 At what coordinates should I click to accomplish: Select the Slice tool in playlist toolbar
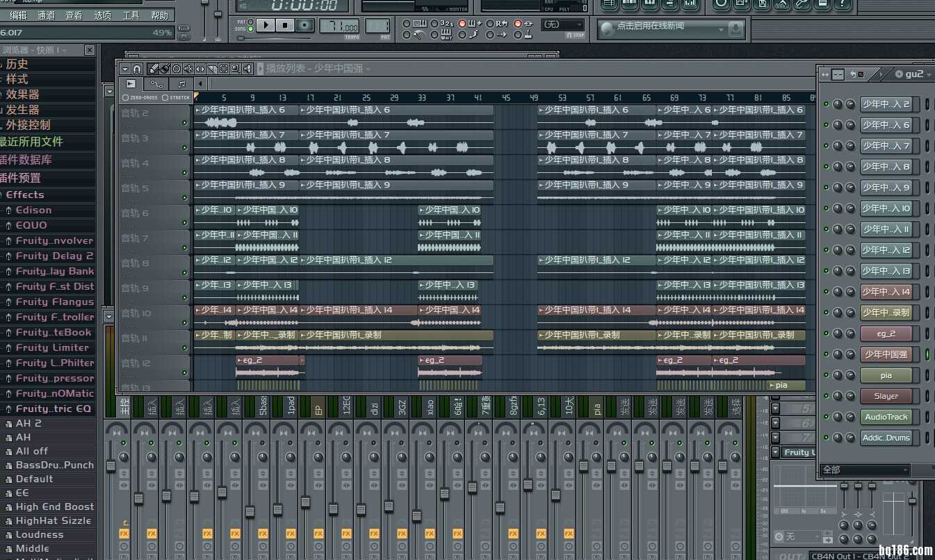[212, 69]
